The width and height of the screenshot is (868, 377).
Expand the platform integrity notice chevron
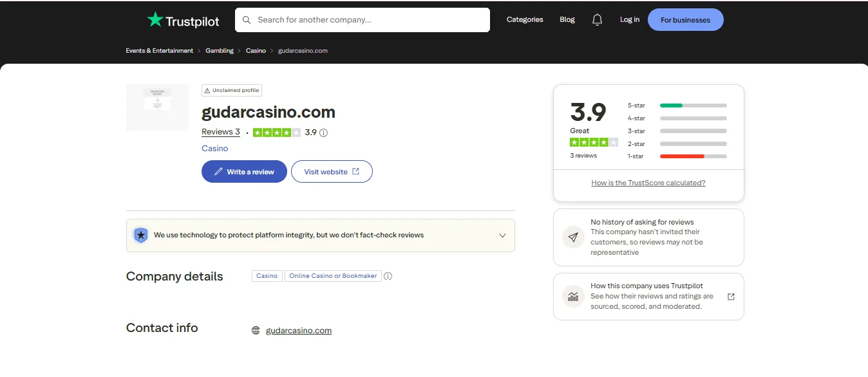click(x=503, y=235)
